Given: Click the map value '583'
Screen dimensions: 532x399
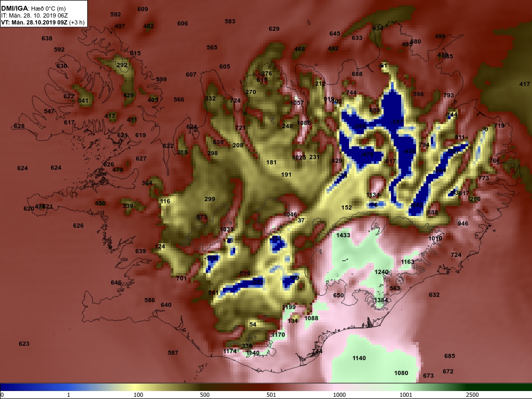Looking at the screenshot, I should [x=230, y=21].
